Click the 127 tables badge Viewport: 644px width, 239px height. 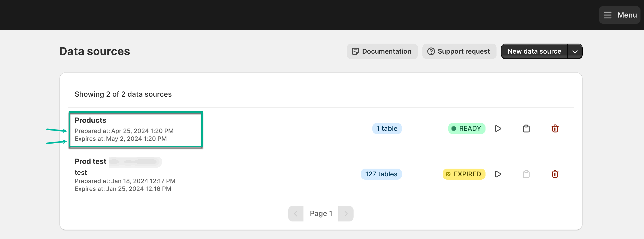[x=381, y=174]
